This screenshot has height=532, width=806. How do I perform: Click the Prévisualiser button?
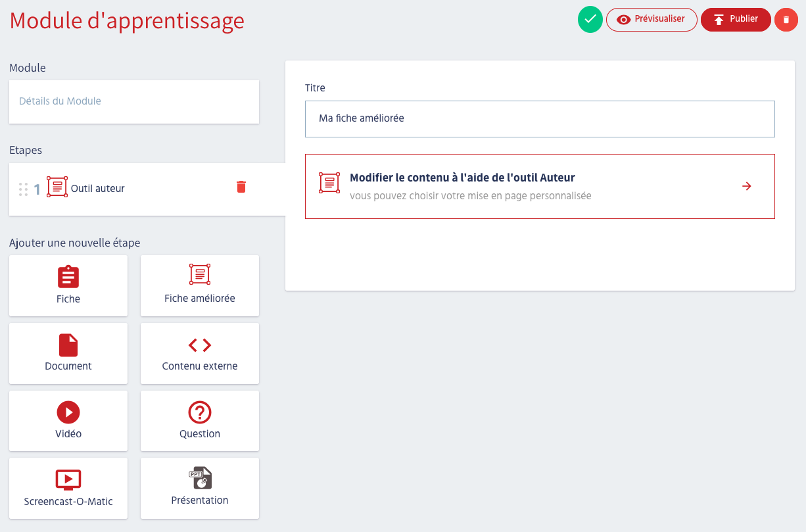[652, 20]
